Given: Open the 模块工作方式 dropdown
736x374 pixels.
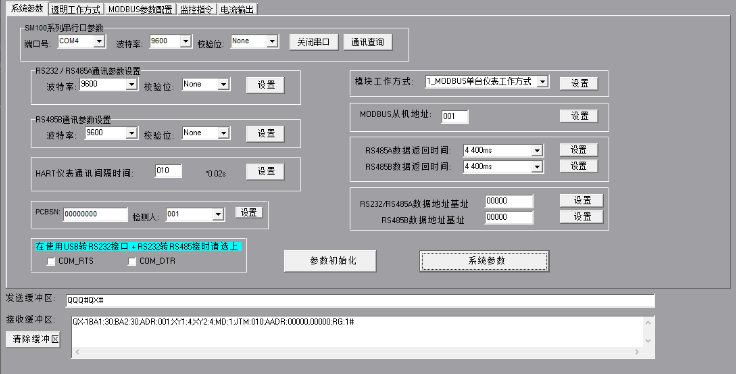Looking at the screenshot, I should 543,82.
